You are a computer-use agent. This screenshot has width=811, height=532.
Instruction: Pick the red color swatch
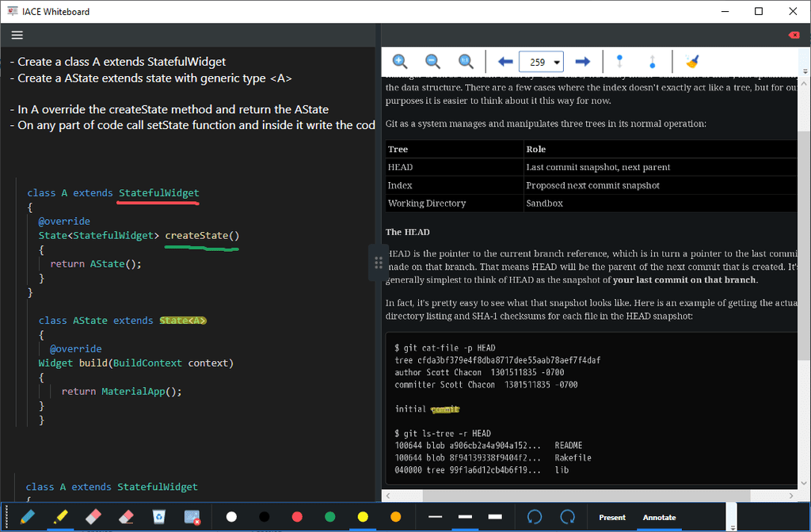pyautogui.click(x=297, y=517)
